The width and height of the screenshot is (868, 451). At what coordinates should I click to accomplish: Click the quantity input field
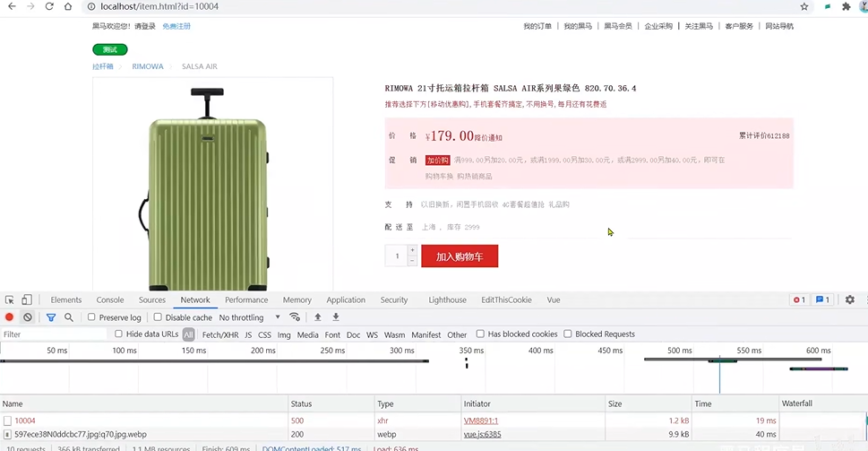click(396, 256)
